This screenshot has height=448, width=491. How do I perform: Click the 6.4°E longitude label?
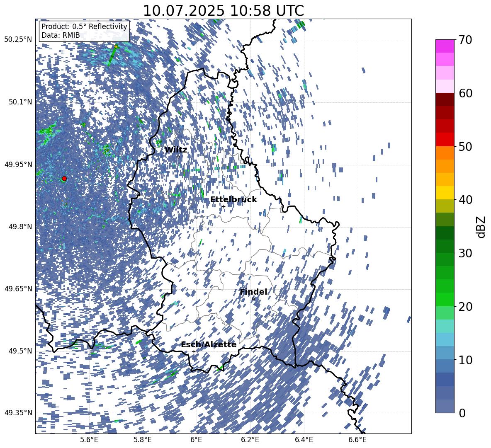304,440
